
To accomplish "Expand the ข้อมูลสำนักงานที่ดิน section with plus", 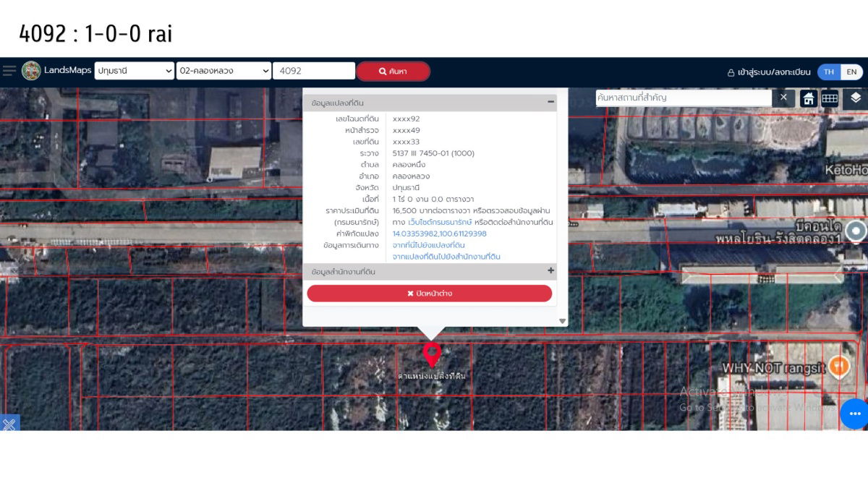I will 550,271.
